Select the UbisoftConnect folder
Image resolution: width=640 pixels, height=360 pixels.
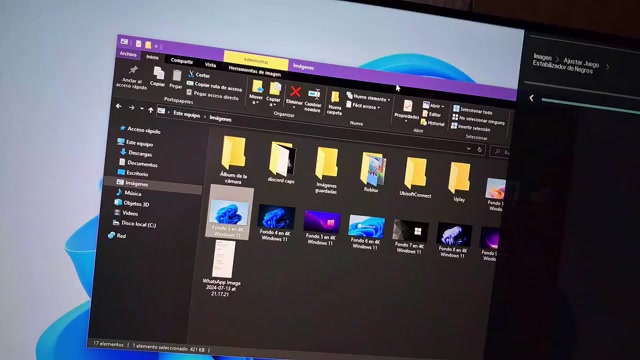click(415, 177)
